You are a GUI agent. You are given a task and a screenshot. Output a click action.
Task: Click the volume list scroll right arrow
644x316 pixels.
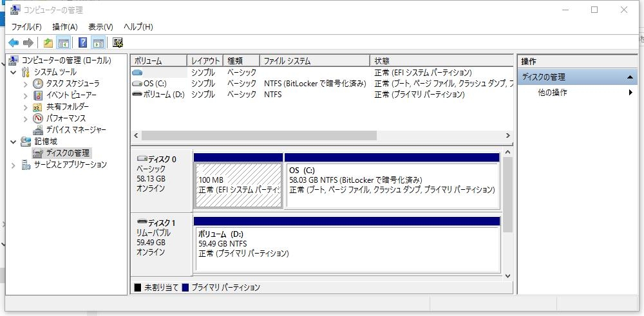(x=507, y=135)
